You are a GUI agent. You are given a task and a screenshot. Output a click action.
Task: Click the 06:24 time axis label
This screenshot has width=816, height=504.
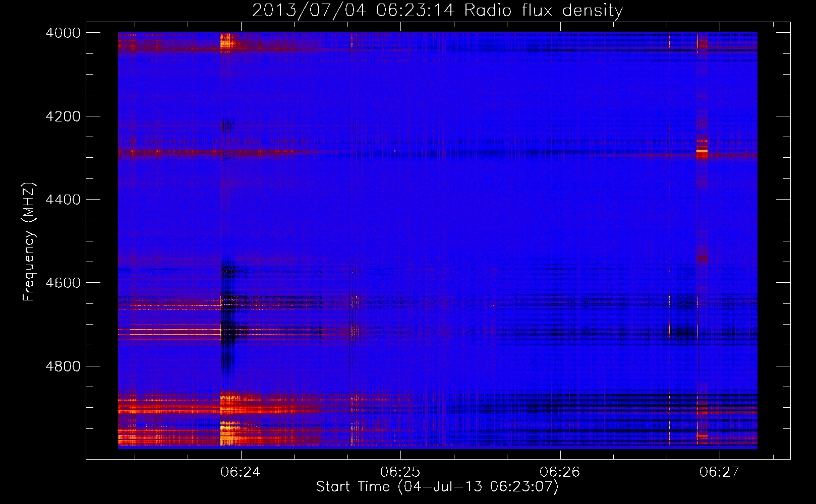(241, 472)
